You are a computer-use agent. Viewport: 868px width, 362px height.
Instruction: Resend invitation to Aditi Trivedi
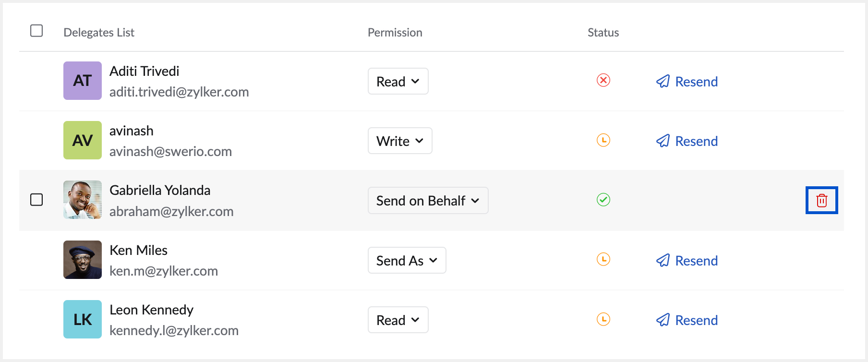point(687,82)
